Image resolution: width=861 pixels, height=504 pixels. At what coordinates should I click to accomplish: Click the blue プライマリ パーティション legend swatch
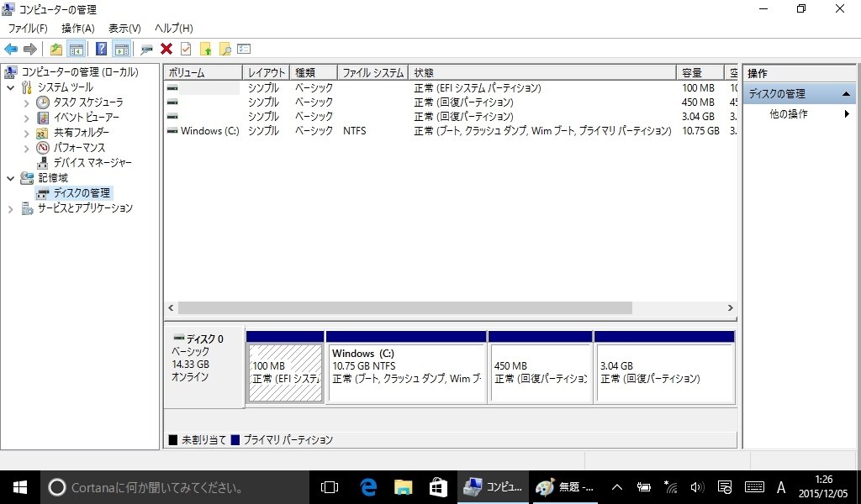coord(235,440)
